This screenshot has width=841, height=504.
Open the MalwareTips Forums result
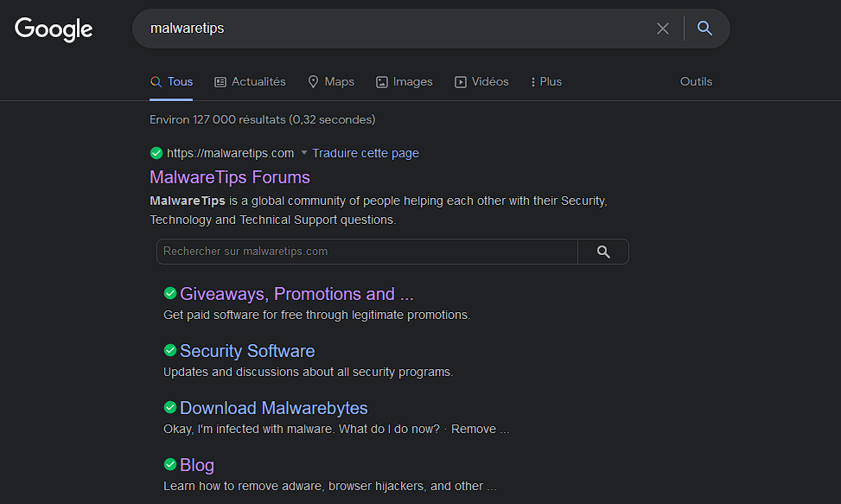pos(230,177)
